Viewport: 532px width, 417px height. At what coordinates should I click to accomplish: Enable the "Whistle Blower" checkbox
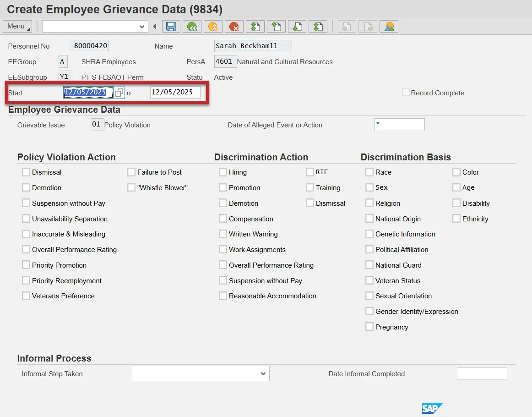tap(131, 188)
